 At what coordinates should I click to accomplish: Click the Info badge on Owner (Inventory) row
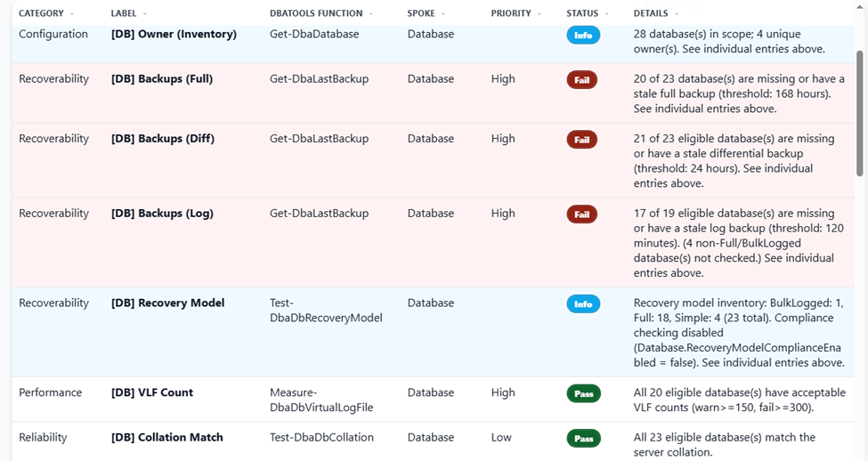[583, 36]
